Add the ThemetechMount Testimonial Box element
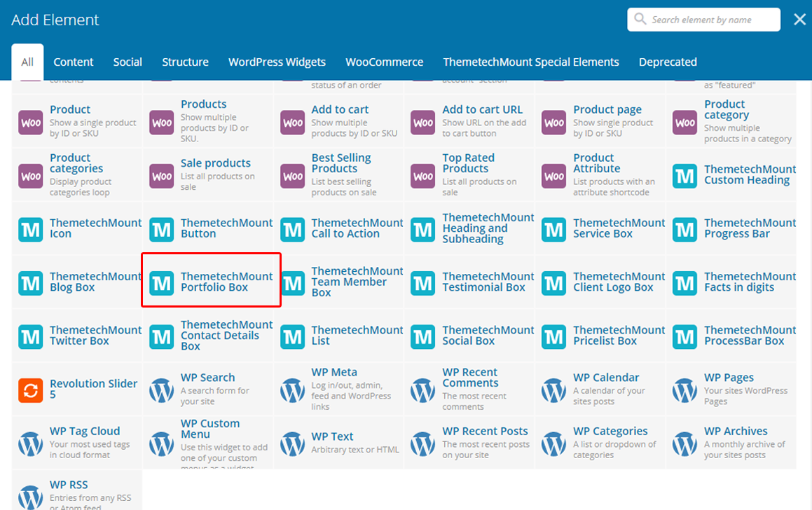Screen dimensions: 812x510 tap(483, 282)
